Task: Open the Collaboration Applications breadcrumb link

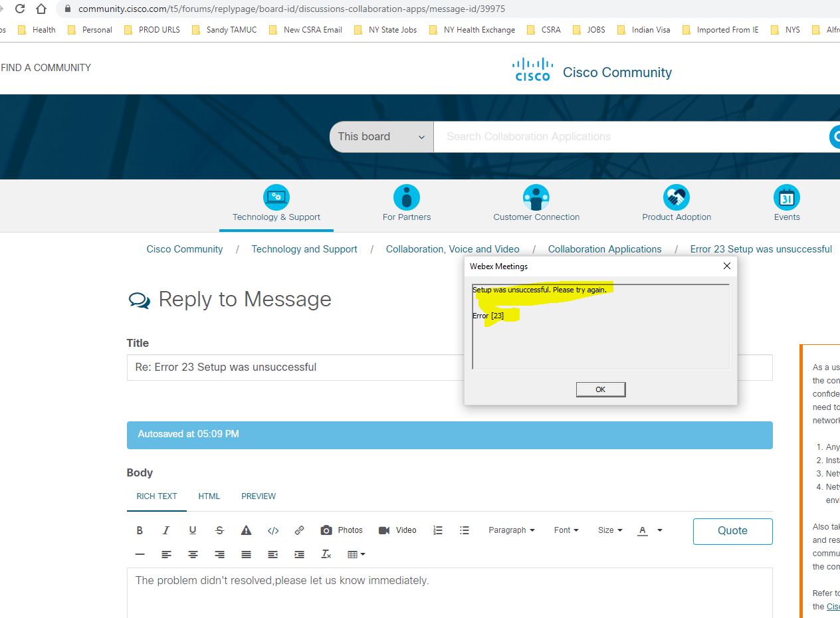Action: coord(604,249)
